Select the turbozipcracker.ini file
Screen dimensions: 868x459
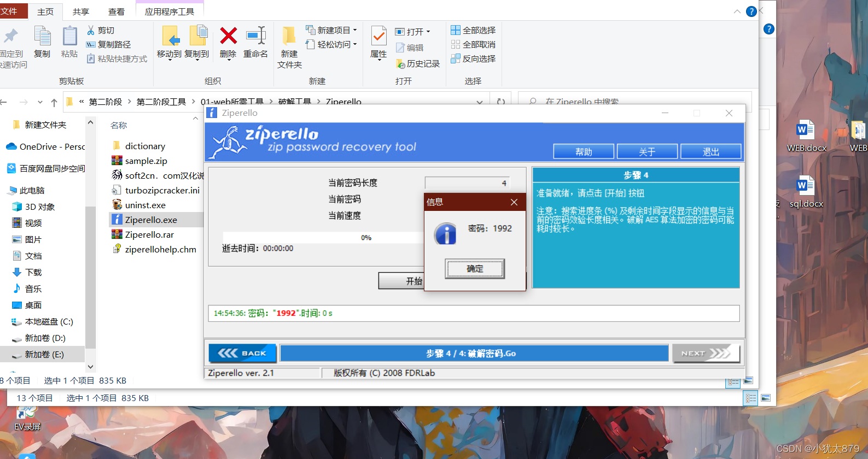coord(156,190)
